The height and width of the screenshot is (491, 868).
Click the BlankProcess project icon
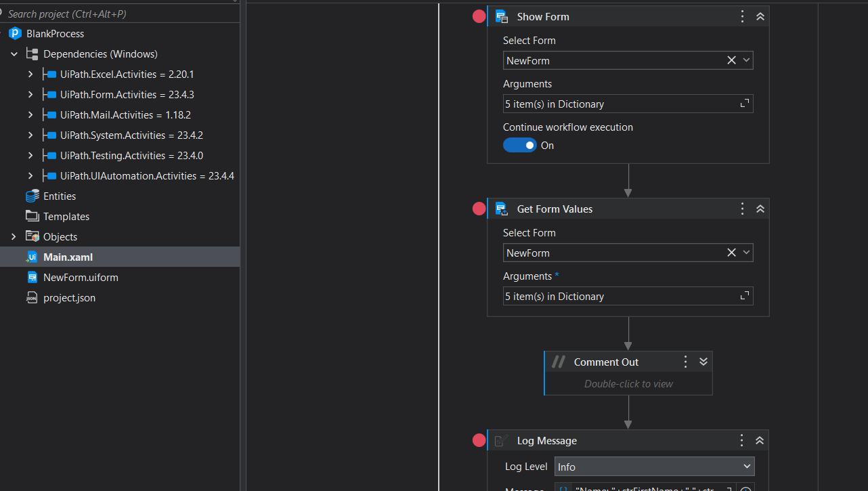pyautogui.click(x=16, y=34)
